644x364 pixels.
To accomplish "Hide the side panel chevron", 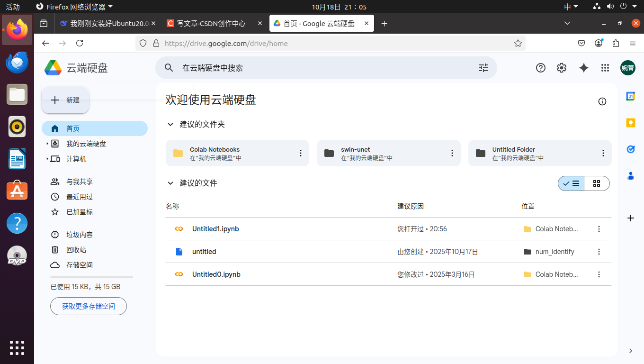I will [631, 351].
